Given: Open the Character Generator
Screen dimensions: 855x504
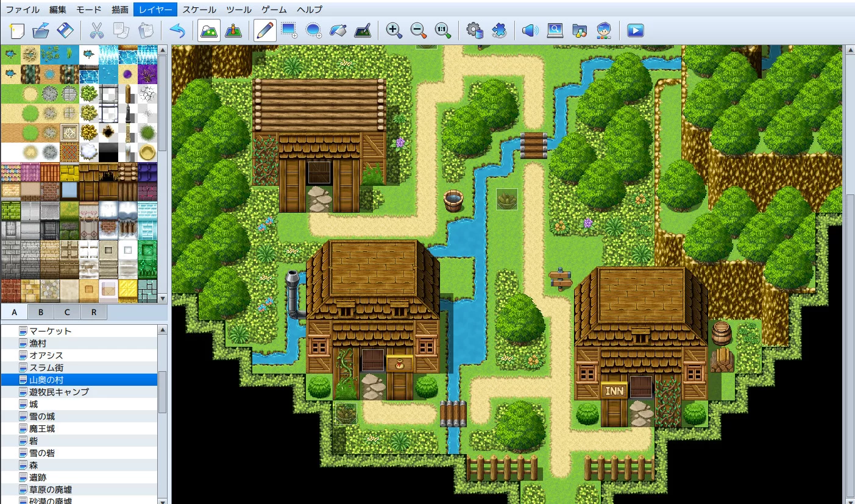Looking at the screenshot, I should pos(603,30).
